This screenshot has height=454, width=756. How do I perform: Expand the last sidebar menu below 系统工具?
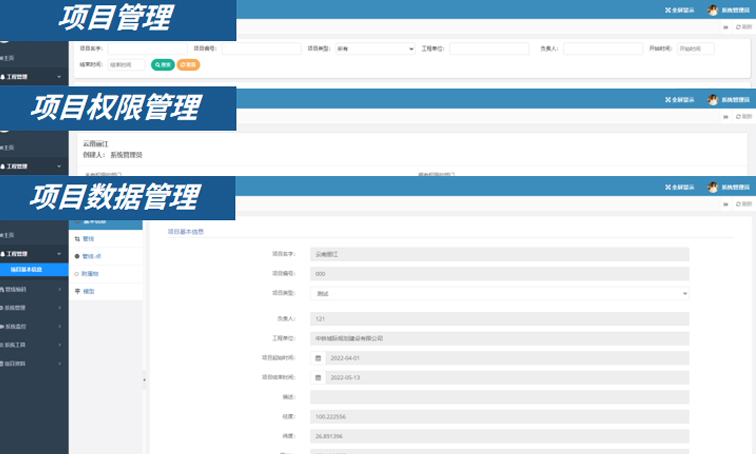(x=34, y=363)
